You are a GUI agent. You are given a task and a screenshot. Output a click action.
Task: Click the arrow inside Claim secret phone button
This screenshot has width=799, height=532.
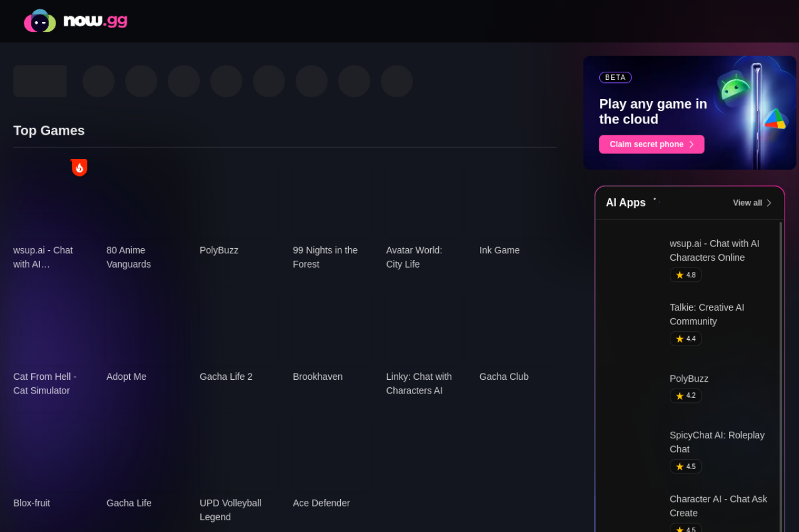[x=692, y=145]
